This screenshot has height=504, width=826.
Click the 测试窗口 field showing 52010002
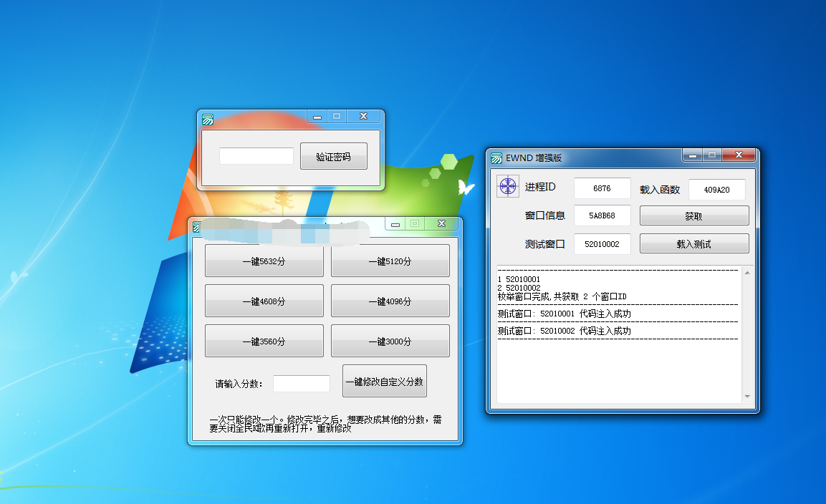602,244
